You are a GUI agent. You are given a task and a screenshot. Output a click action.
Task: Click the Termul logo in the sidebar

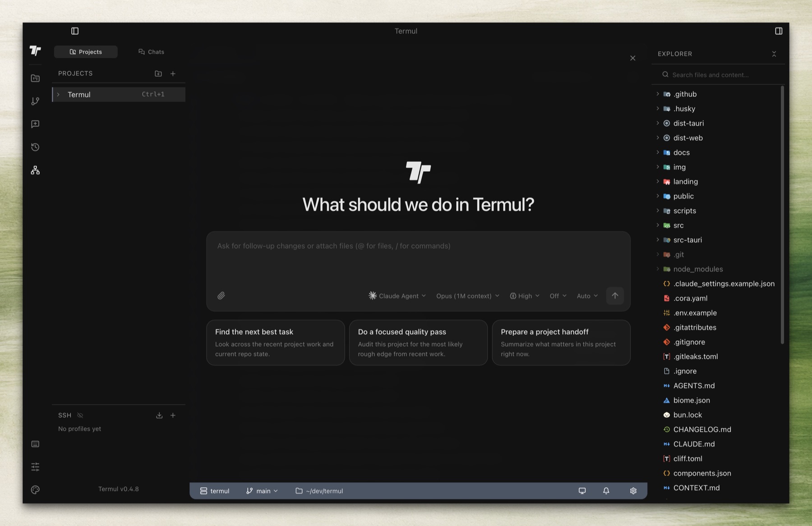tap(35, 50)
